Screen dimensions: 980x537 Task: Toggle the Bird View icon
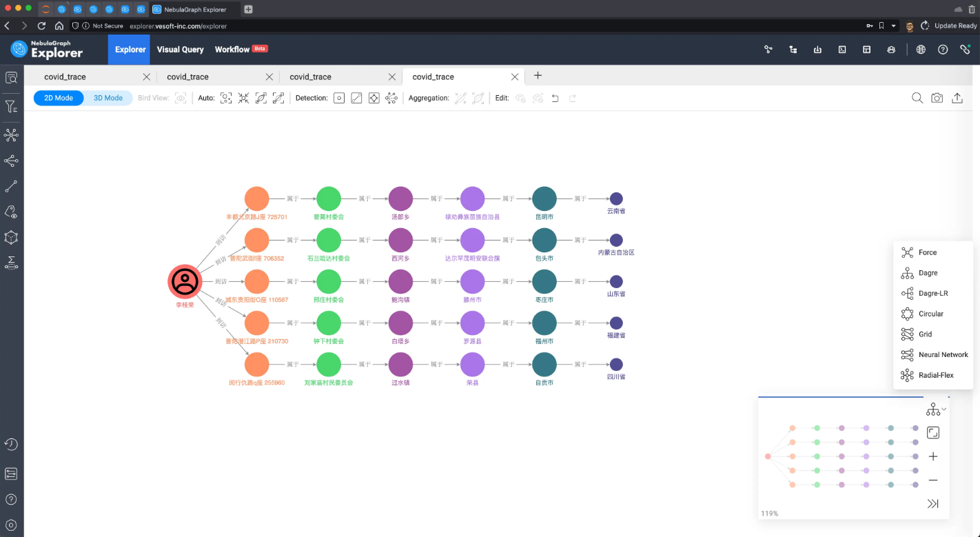[x=181, y=98]
